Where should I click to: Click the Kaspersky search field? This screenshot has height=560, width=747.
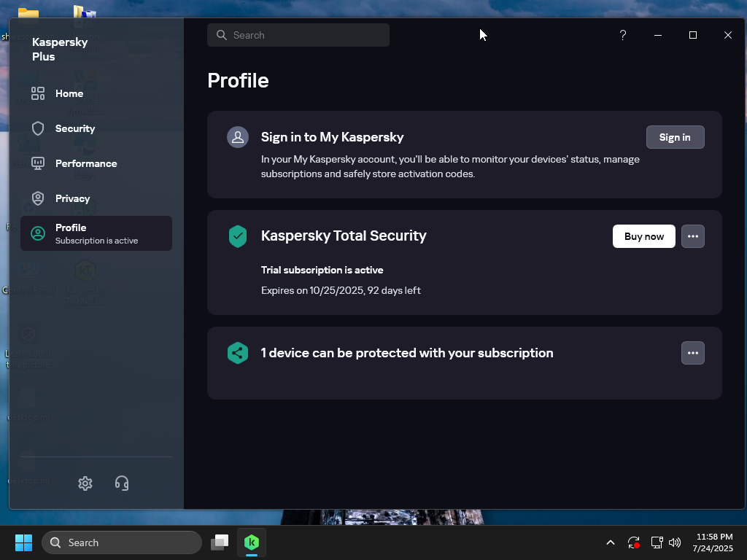click(298, 35)
